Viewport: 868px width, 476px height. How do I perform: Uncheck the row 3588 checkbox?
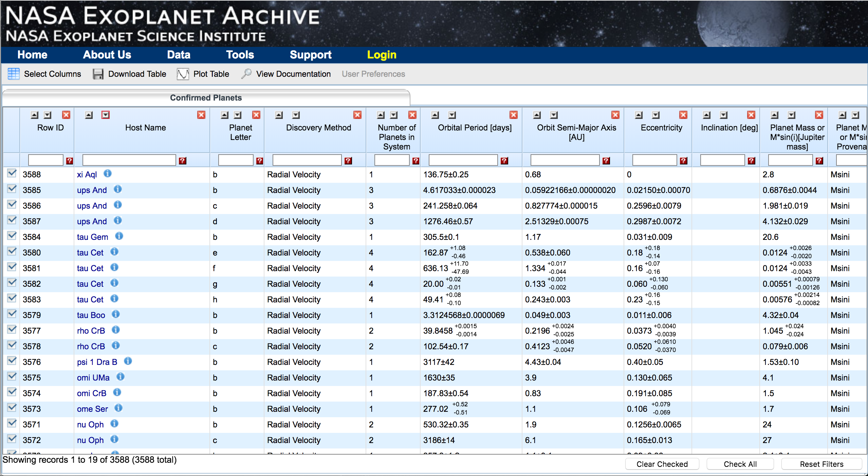click(12, 174)
